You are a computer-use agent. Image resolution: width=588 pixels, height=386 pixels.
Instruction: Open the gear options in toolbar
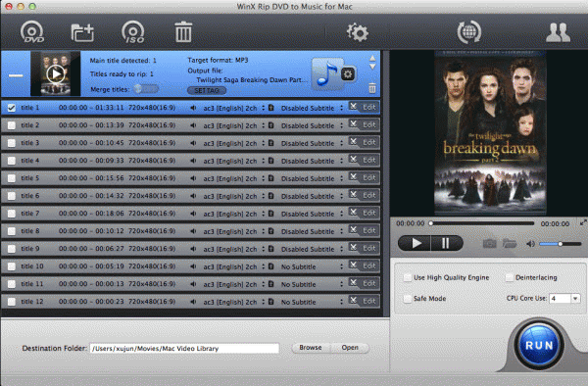(358, 32)
